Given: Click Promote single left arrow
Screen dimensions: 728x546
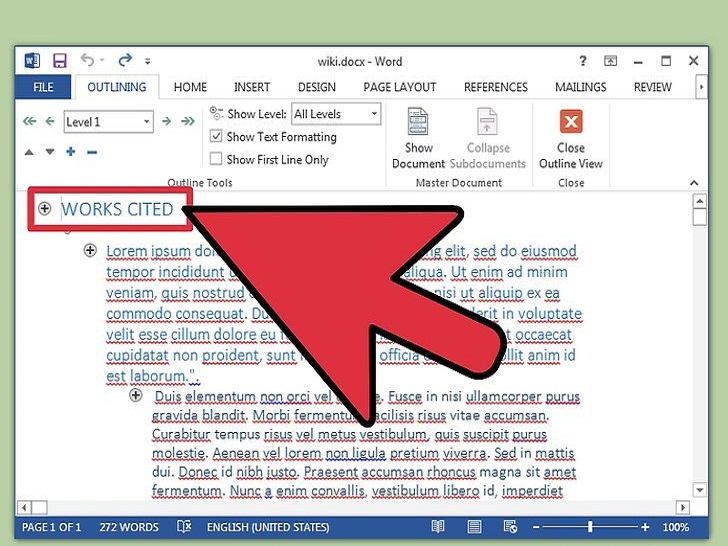Looking at the screenshot, I should [x=50, y=122].
